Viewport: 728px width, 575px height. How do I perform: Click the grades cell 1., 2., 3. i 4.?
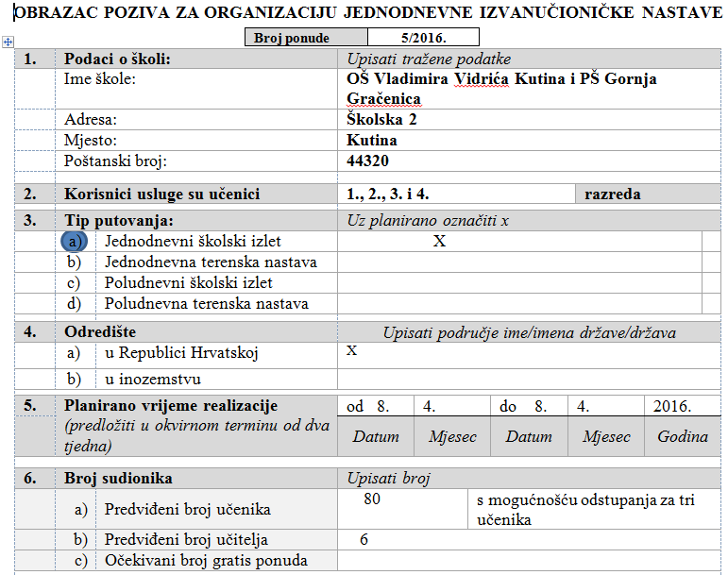coord(456,194)
